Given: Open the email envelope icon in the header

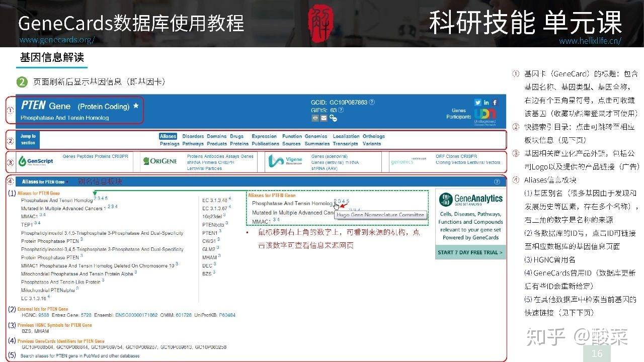Looking at the screenshot, I should click(x=324, y=118).
